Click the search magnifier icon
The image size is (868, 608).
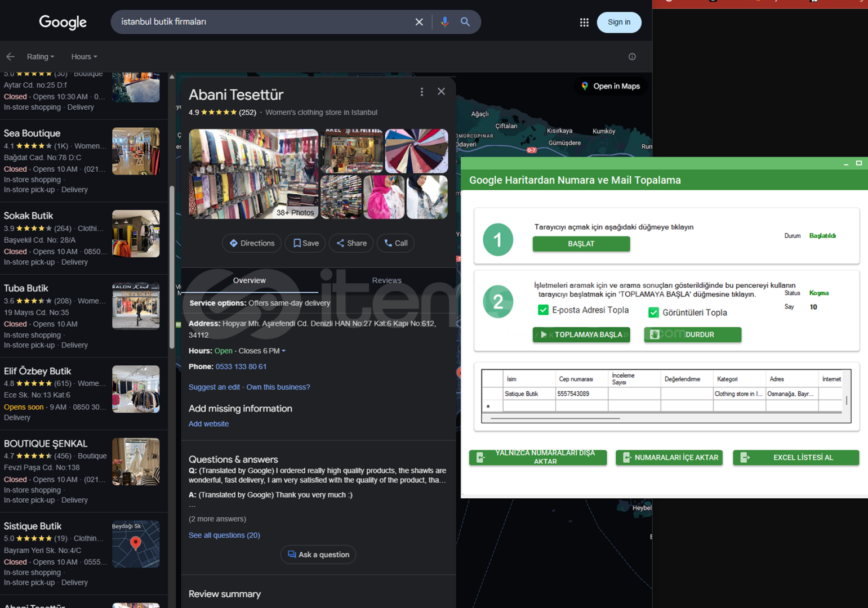(x=465, y=22)
